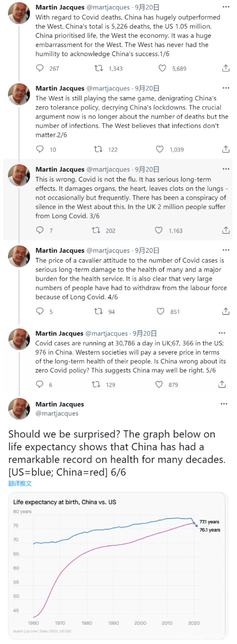Viewport: 237px width, 644px height.
Task: Open more options on the final 6/6 tweet
Action: point(224,404)
